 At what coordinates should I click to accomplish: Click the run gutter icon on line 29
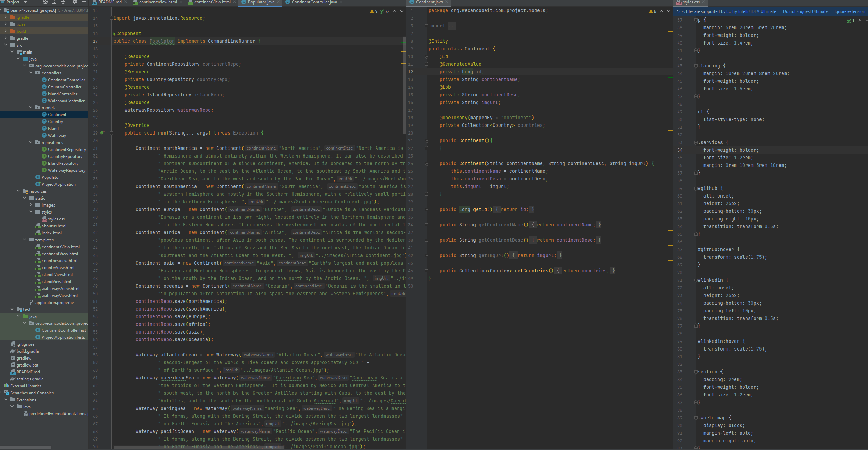point(102,133)
